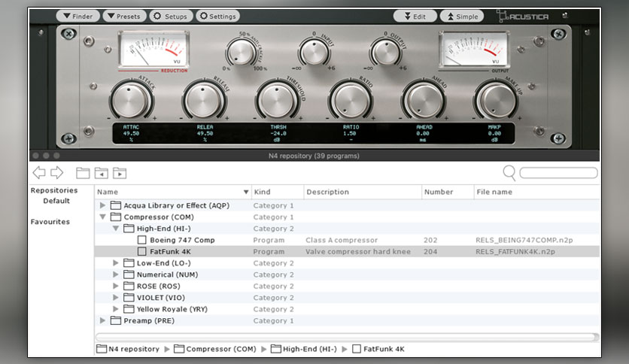Open the Presets menu
The height and width of the screenshot is (364, 629).
point(124,16)
